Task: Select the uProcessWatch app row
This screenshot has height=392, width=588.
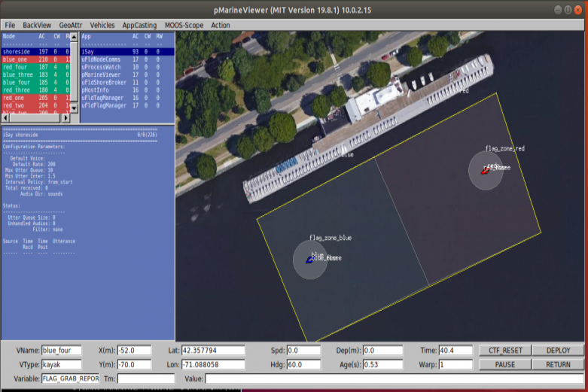Action: (x=127, y=67)
